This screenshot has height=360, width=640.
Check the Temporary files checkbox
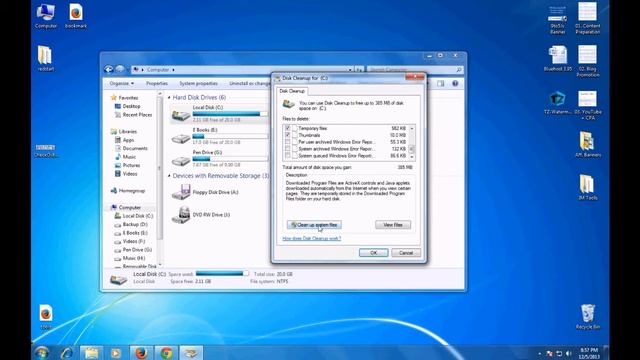(288, 128)
